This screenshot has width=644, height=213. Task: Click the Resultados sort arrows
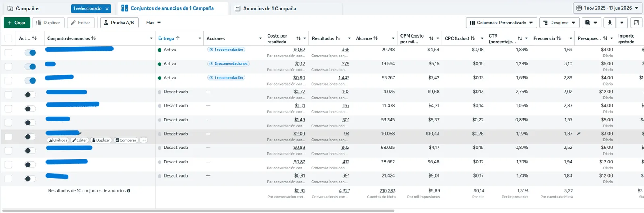pos(338,38)
